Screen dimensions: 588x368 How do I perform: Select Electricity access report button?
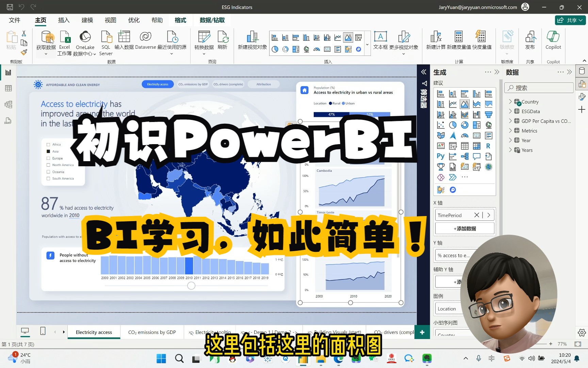tap(158, 84)
